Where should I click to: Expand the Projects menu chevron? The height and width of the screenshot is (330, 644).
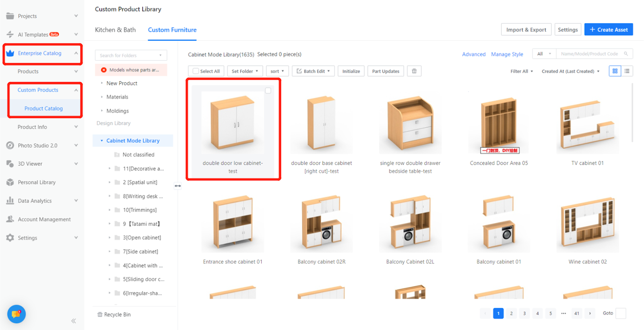(76, 16)
